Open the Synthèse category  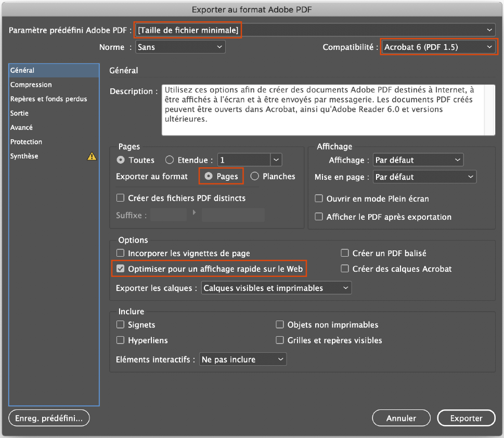pyautogui.click(x=54, y=156)
